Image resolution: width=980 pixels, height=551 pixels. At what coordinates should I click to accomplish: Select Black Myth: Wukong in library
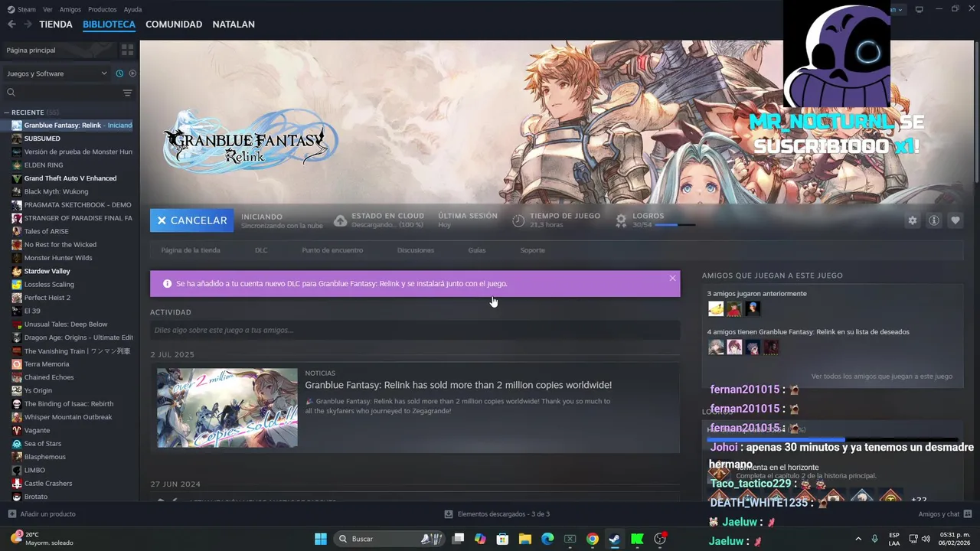(56, 191)
